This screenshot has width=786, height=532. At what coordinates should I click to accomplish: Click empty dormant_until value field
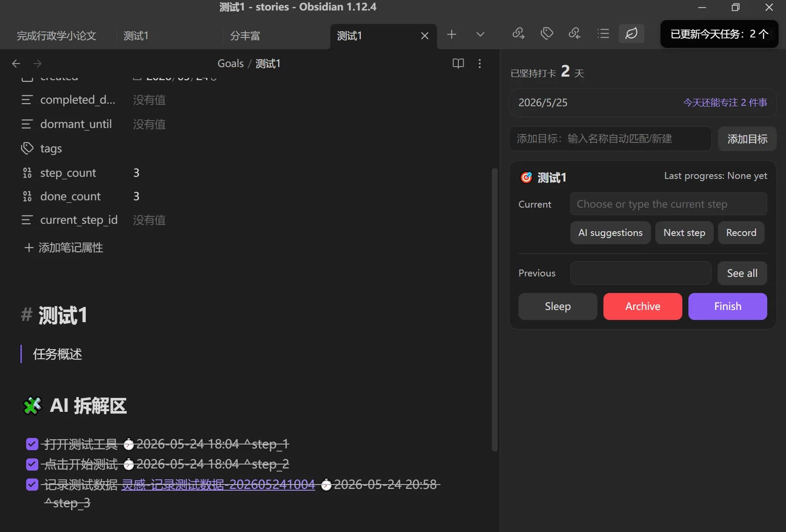pos(149,125)
